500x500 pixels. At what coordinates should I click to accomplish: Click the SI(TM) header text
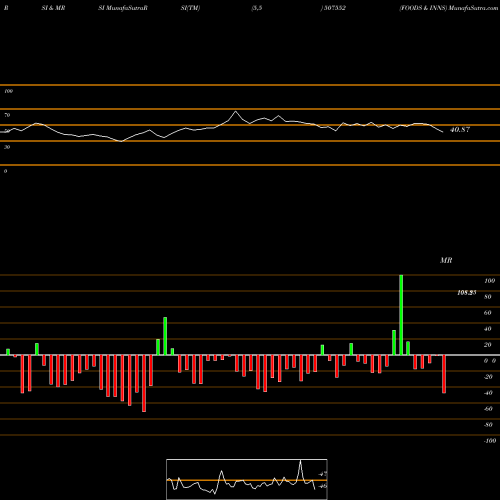190,8
